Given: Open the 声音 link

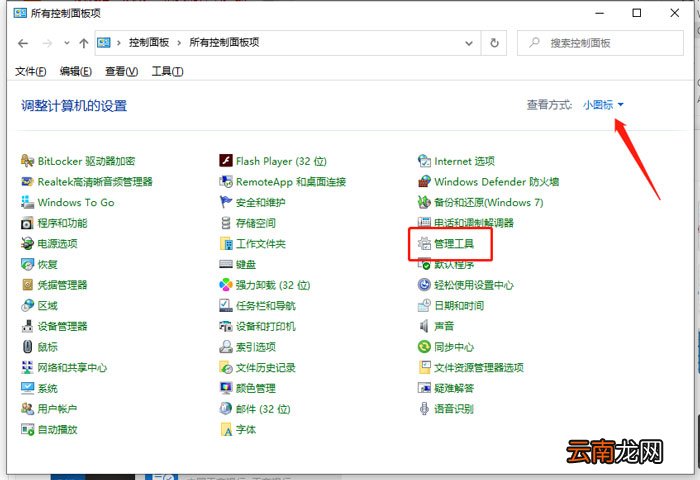Looking at the screenshot, I should [444, 326].
